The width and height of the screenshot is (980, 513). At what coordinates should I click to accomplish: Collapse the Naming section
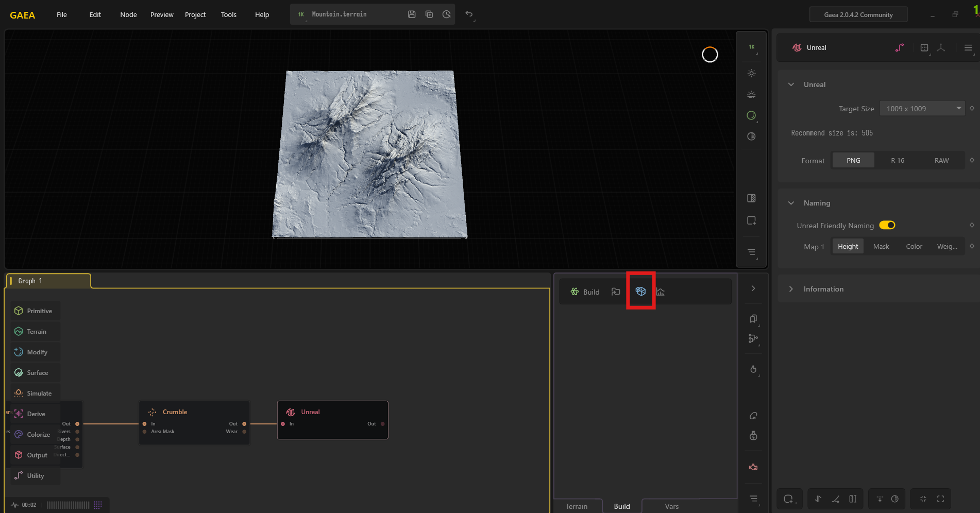pyautogui.click(x=792, y=203)
